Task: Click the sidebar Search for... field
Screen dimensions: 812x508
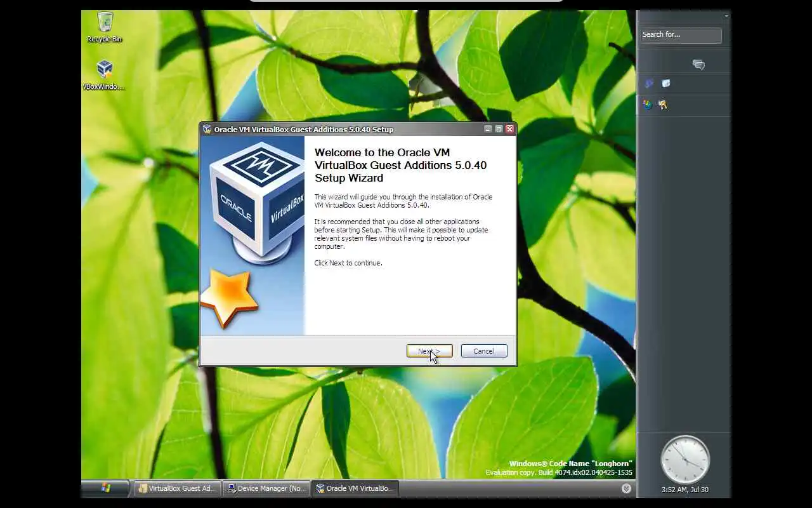Action: 681,35
